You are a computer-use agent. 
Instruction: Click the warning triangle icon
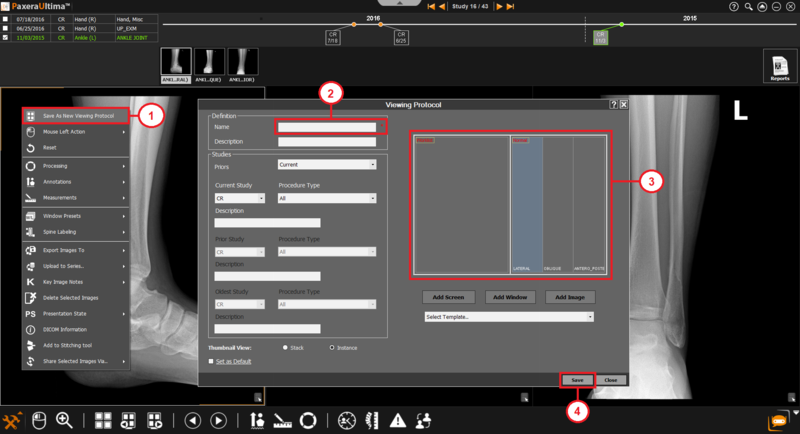[x=398, y=420]
